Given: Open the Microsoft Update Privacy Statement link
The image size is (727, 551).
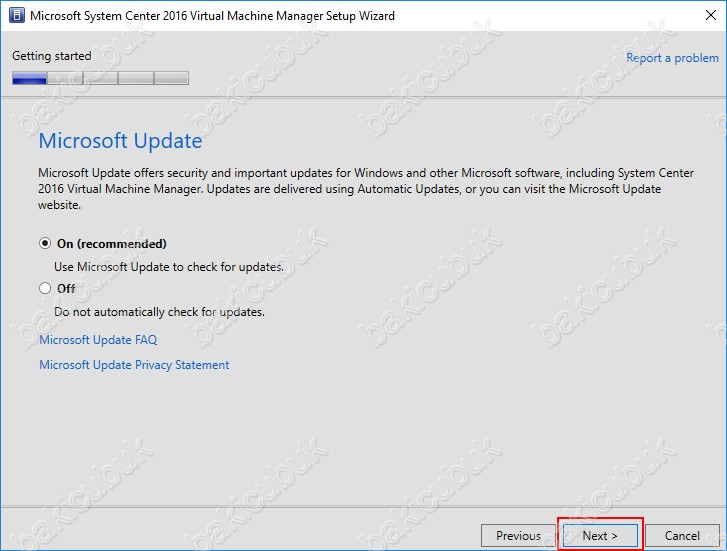Looking at the screenshot, I should pyautogui.click(x=134, y=365).
